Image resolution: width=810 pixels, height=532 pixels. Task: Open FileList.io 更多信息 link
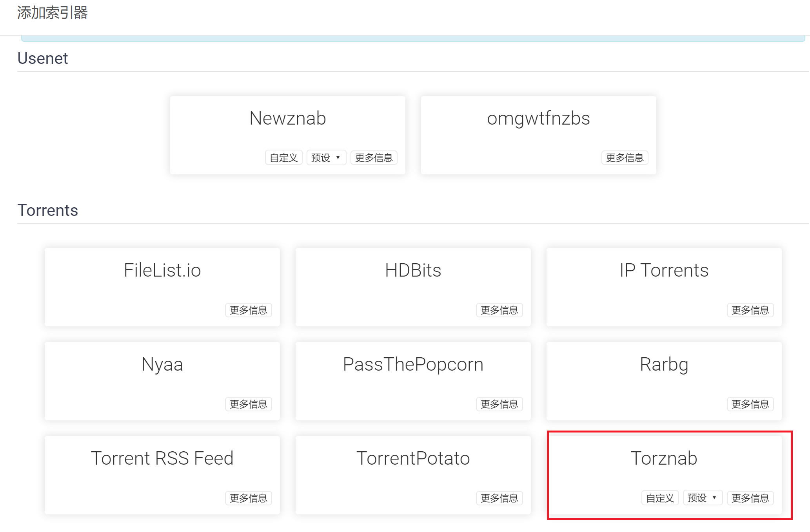point(249,310)
